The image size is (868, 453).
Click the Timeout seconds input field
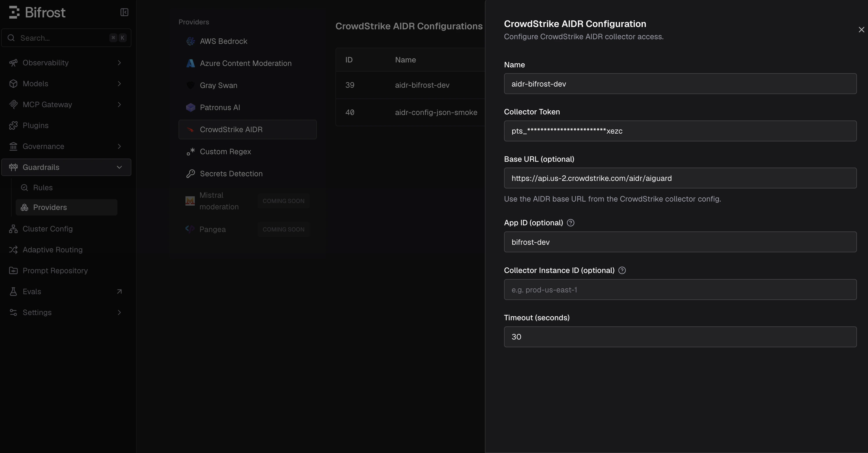(x=680, y=337)
